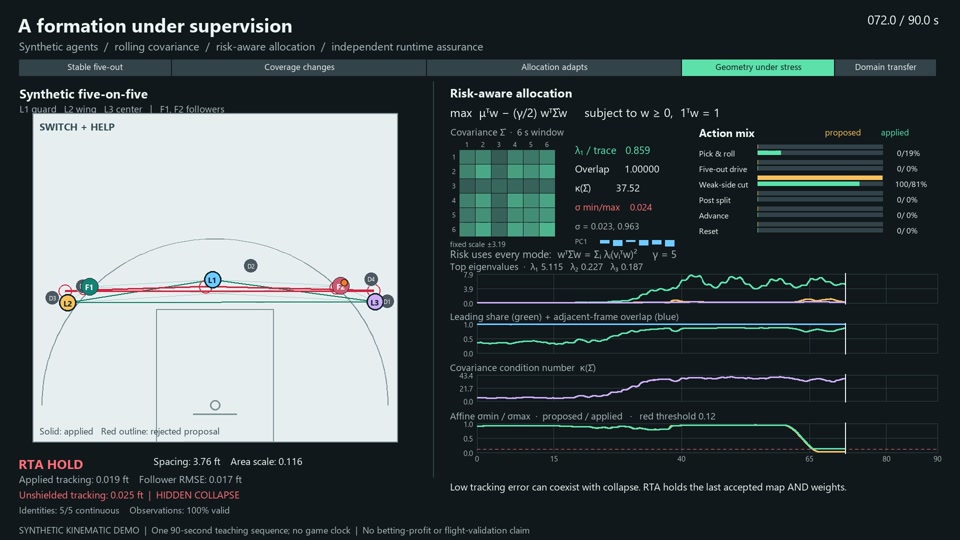Click 'Red outline: rejected proposal' legend text
The width and height of the screenshot is (960, 540).
click(160, 432)
